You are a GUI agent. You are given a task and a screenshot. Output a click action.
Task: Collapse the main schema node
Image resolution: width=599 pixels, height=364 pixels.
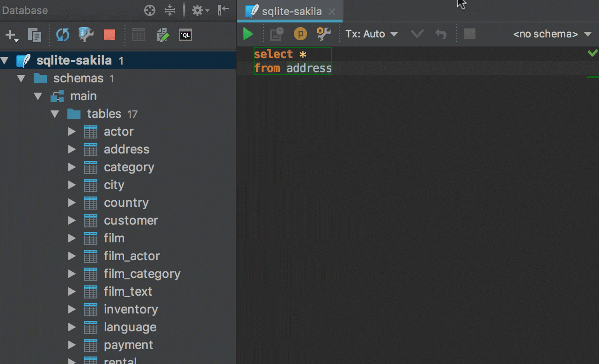click(38, 96)
